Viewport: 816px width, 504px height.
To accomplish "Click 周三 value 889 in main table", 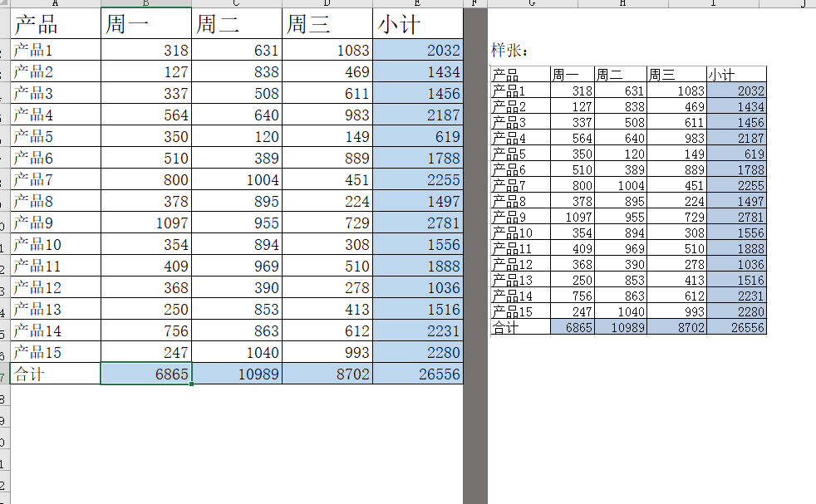I will (x=327, y=158).
